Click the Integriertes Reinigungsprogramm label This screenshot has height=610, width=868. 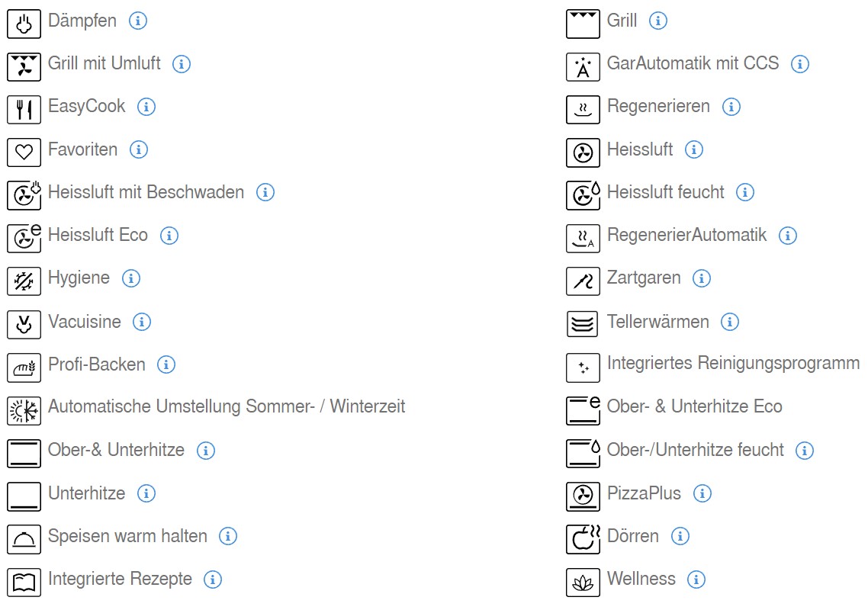pyautogui.click(x=734, y=363)
